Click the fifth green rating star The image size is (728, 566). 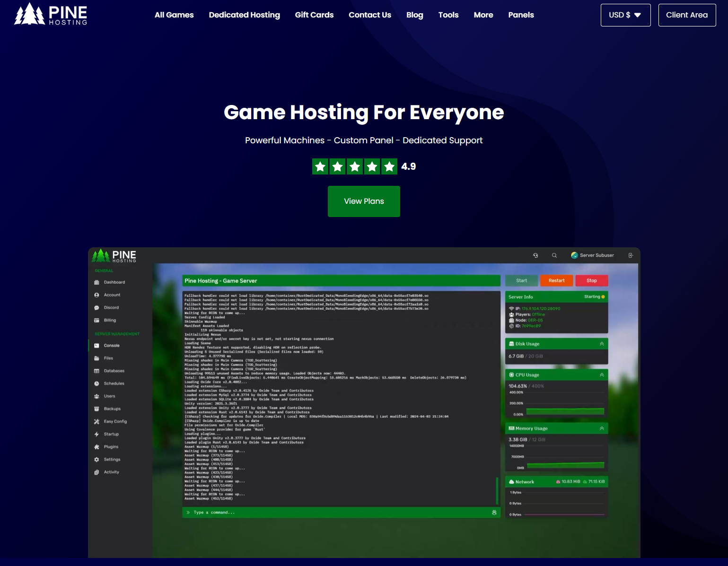coord(389,166)
